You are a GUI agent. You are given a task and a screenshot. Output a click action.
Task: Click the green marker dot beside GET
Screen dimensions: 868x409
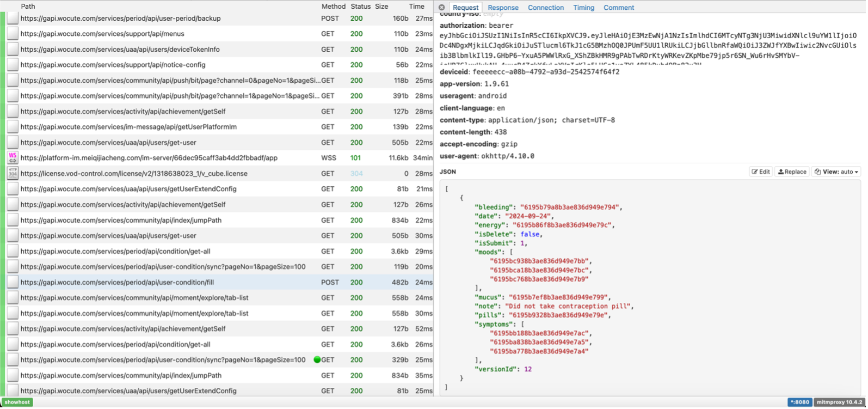point(317,360)
